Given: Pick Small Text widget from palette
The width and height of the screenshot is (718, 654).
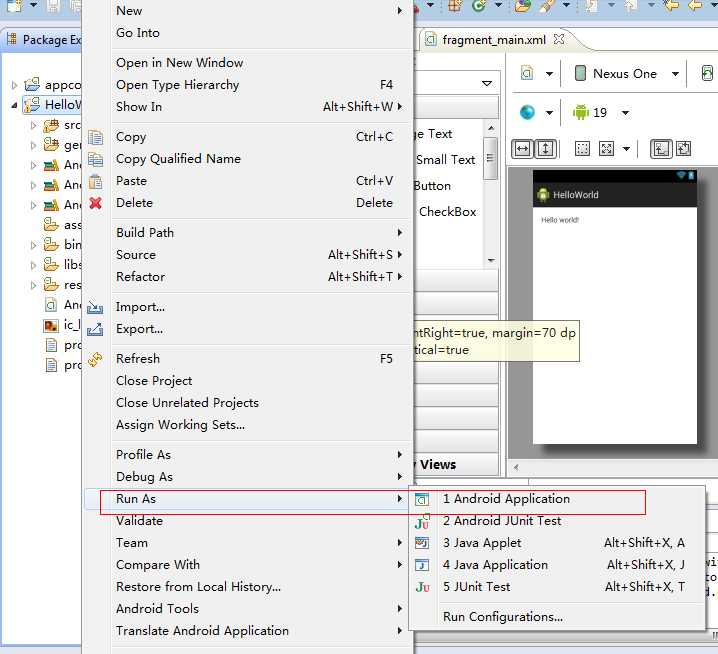Looking at the screenshot, I should (x=446, y=160).
